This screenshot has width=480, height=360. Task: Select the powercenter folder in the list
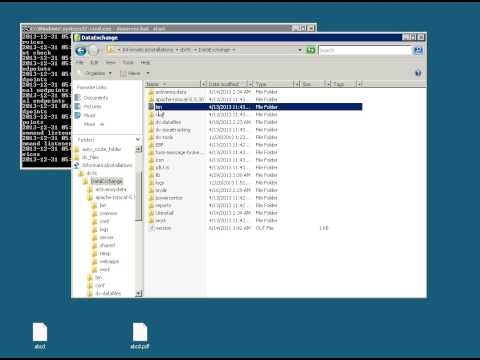(x=169, y=198)
